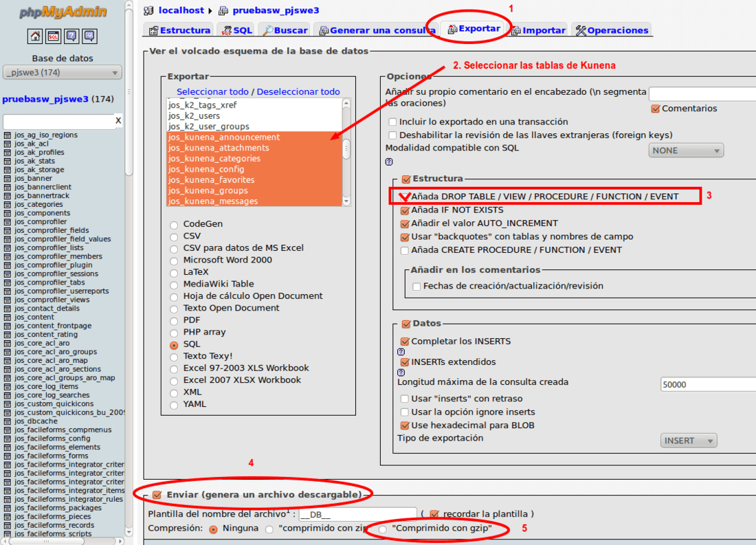Open the Tipo de exportación INSERT dropdown
Image resolution: width=756 pixels, height=545 pixels.
[689, 441]
